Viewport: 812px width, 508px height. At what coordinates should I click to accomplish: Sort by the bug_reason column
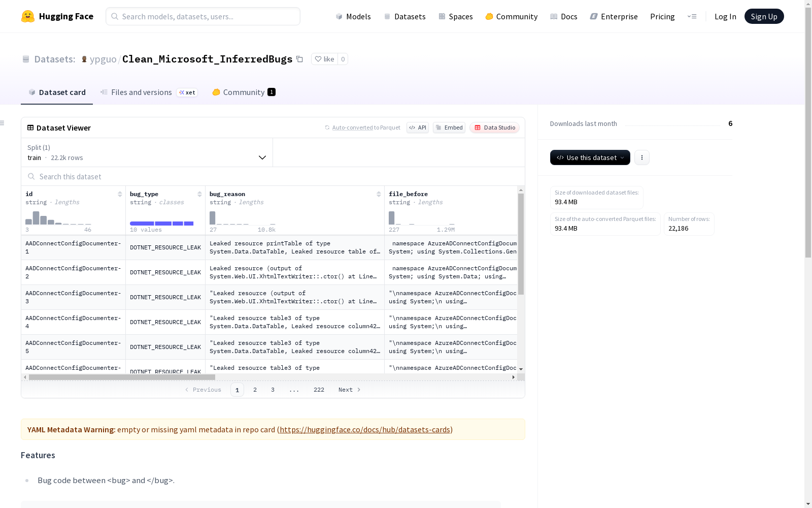pyautogui.click(x=379, y=194)
